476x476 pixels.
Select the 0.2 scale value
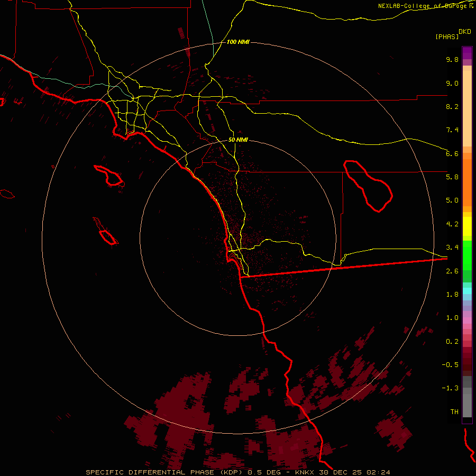[452, 342]
